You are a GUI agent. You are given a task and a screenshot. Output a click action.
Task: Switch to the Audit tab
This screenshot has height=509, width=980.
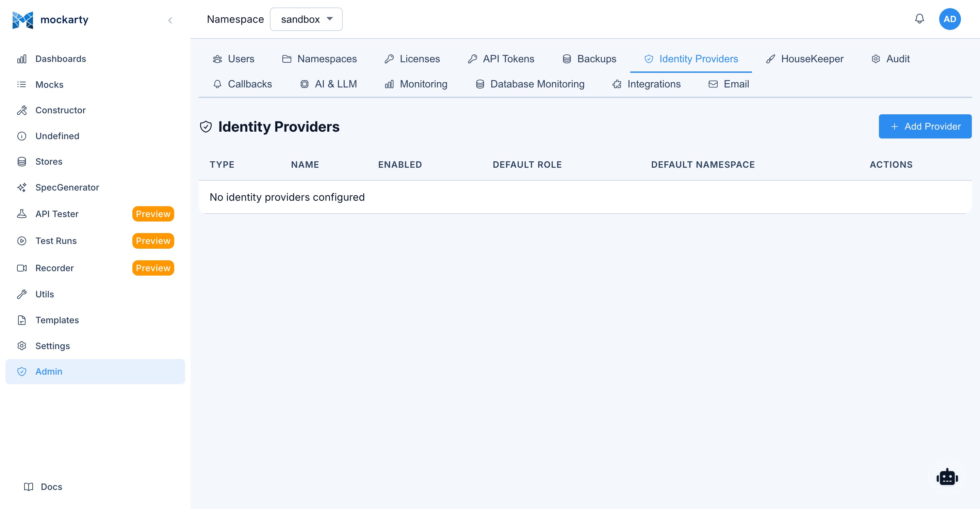[891, 59]
